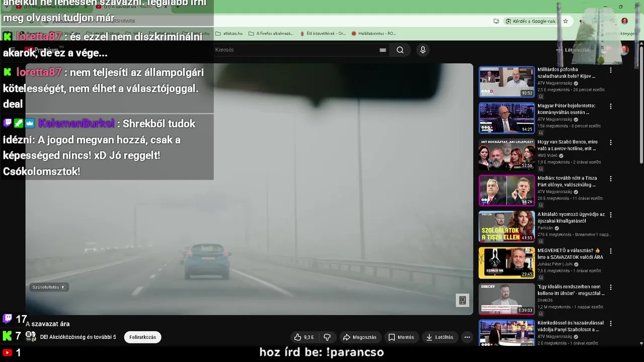
Task: Open A Firefox alkalmazá... bookmark folder
Action: click(271, 34)
